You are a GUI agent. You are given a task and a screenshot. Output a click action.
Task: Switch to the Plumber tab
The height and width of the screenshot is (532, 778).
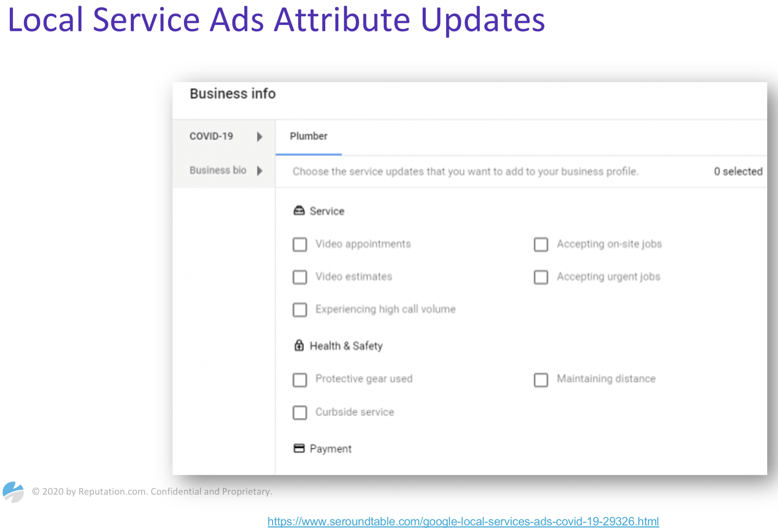[x=308, y=137]
